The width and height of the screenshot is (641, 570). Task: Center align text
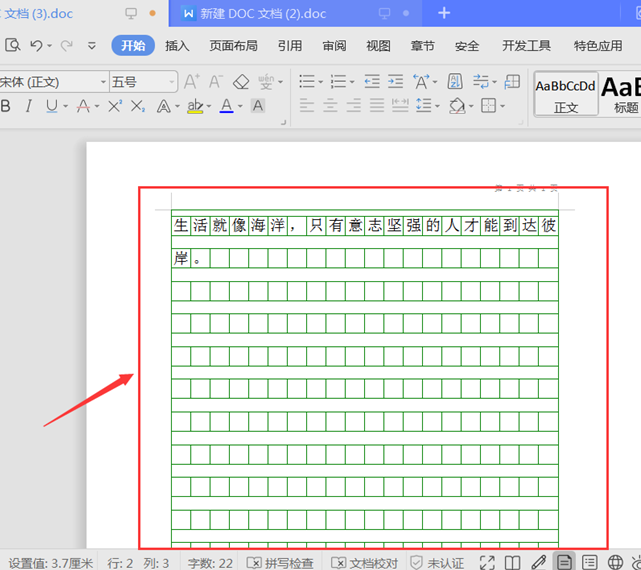click(x=330, y=106)
